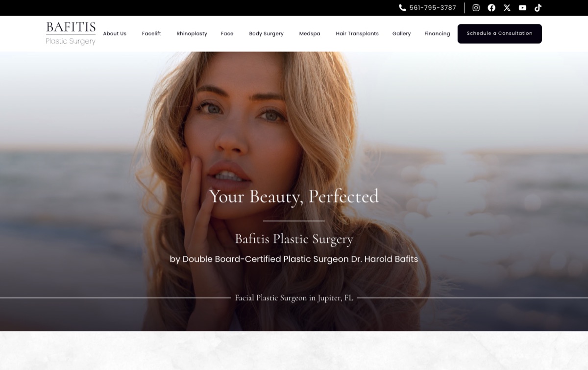588x370 pixels.
Task: Open the X (Twitter) icon link
Action: tap(507, 8)
